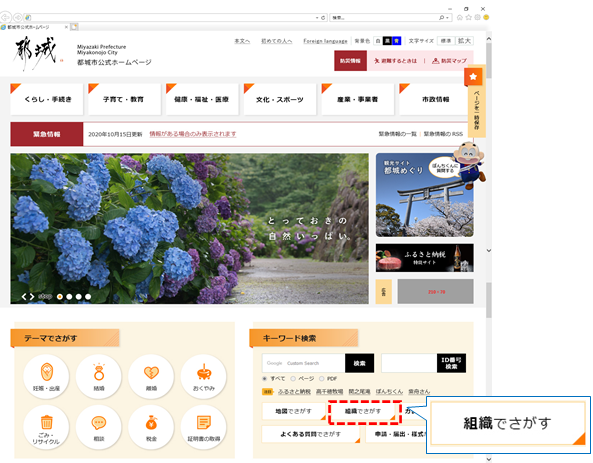
Task: Open the 緊急情報の一覧 link
Action: 397,134
